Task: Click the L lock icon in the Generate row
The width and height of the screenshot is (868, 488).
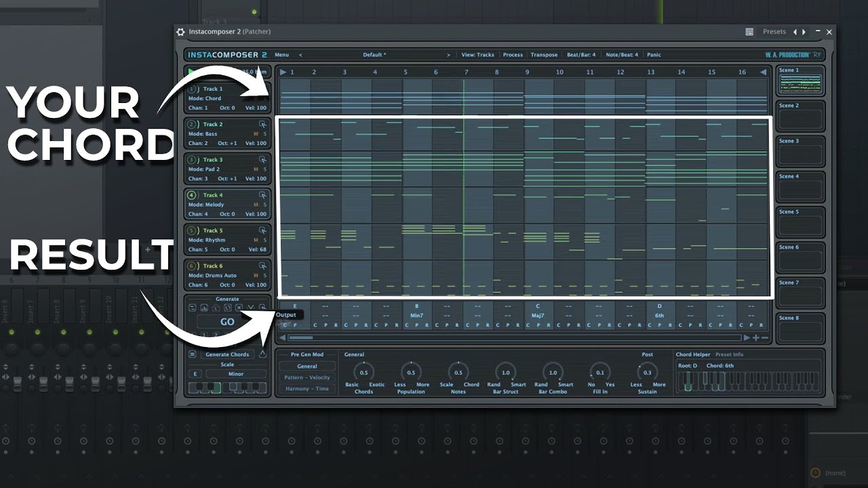Action: point(216,308)
